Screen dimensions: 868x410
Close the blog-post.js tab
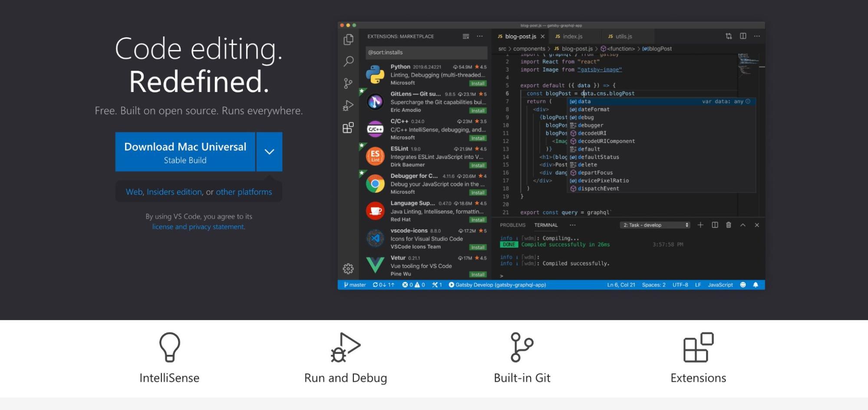543,36
